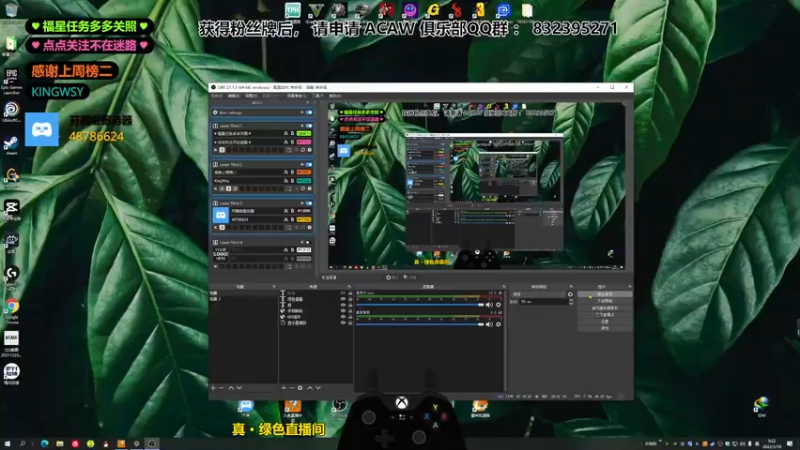Open transition properties gear icon
This screenshot has width=800, height=450.
coord(570,294)
